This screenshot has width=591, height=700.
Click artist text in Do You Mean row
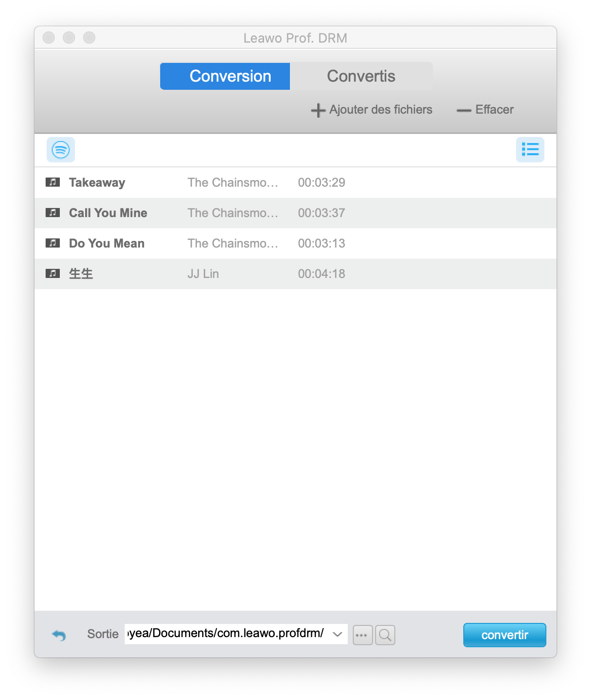pos(233,243)
